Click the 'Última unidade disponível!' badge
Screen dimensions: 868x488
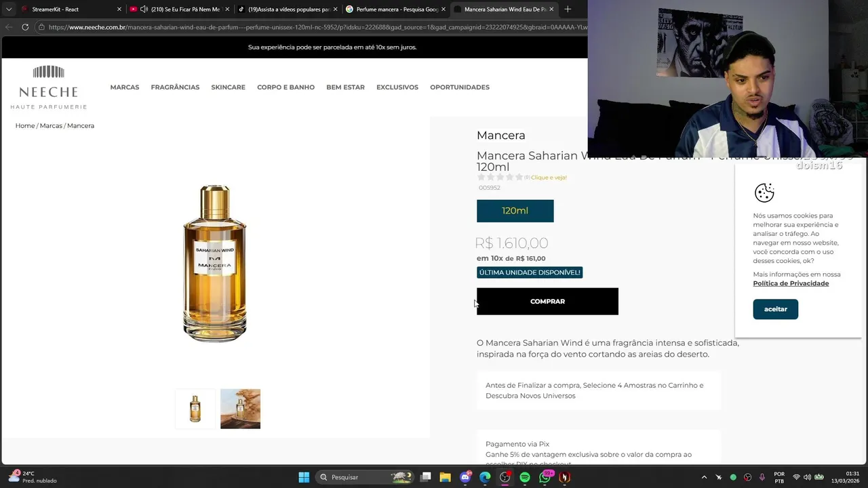click(530, 272)
